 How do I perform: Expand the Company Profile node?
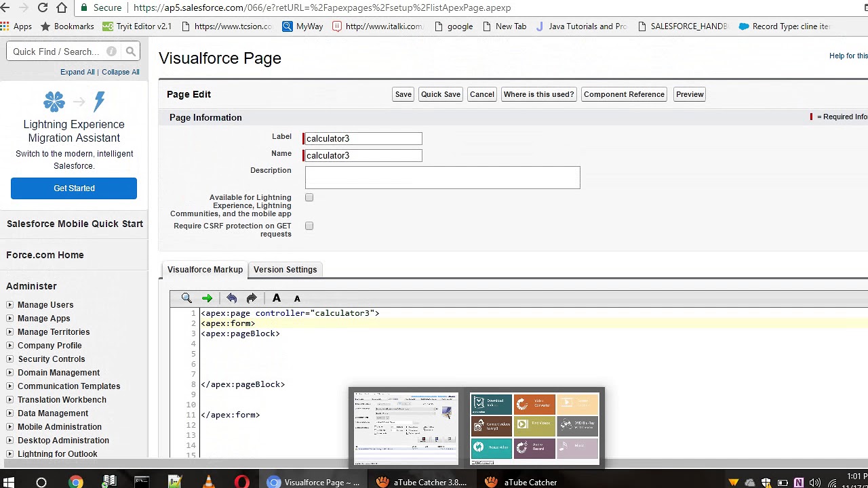(x=9, y=346)
